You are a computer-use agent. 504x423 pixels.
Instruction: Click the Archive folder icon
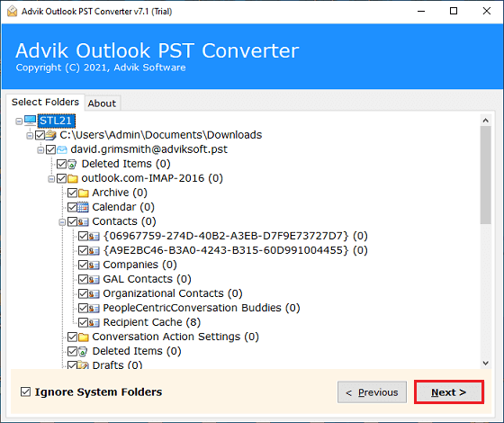pyautogui.click(x=83, y=193)
